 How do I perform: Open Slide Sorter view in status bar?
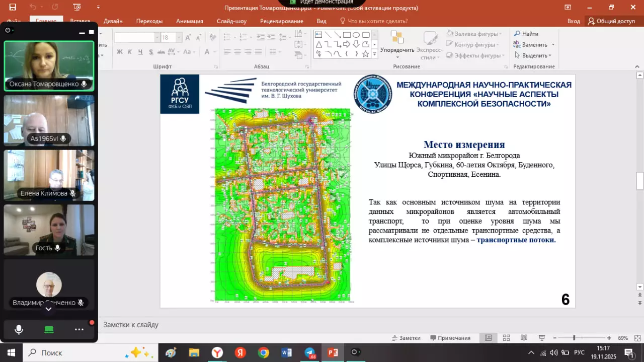506,338
